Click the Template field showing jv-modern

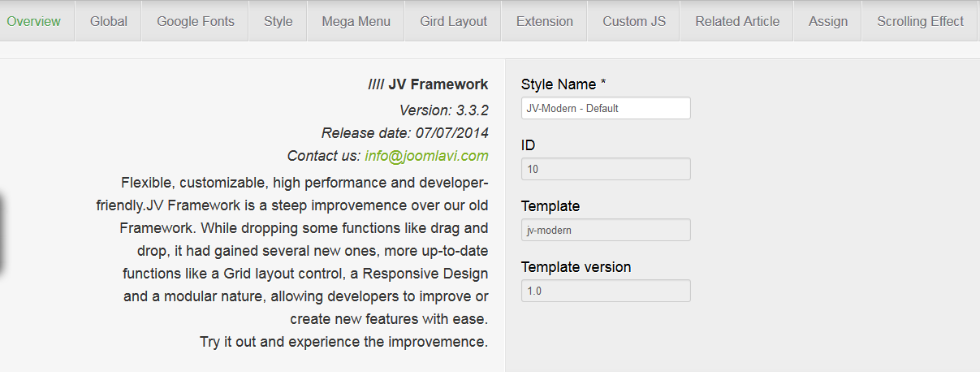(606, 230)
